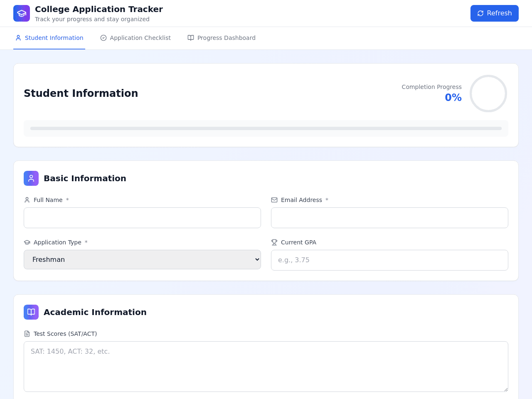Focus the Email Address input field
The image size is (532, 399).
pos(389,218)
